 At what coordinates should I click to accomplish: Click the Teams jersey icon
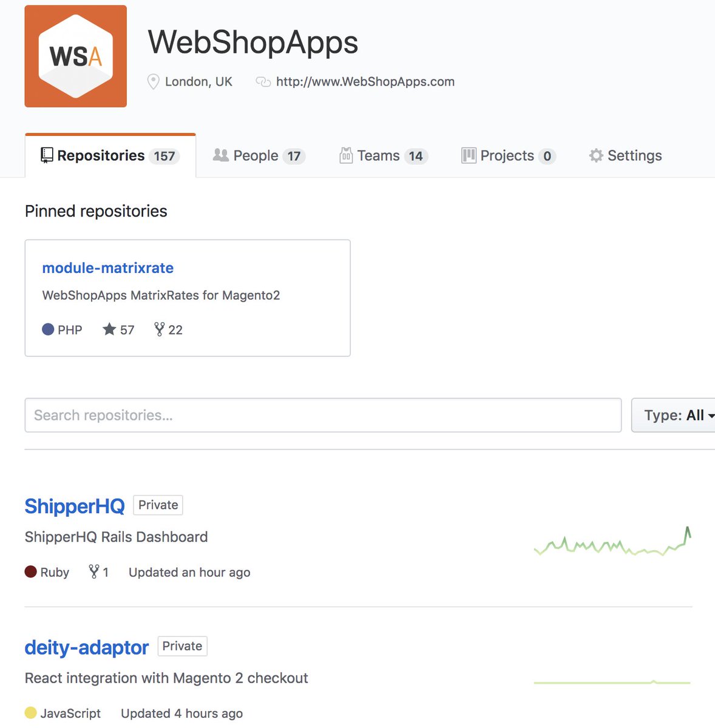[346, 156]
